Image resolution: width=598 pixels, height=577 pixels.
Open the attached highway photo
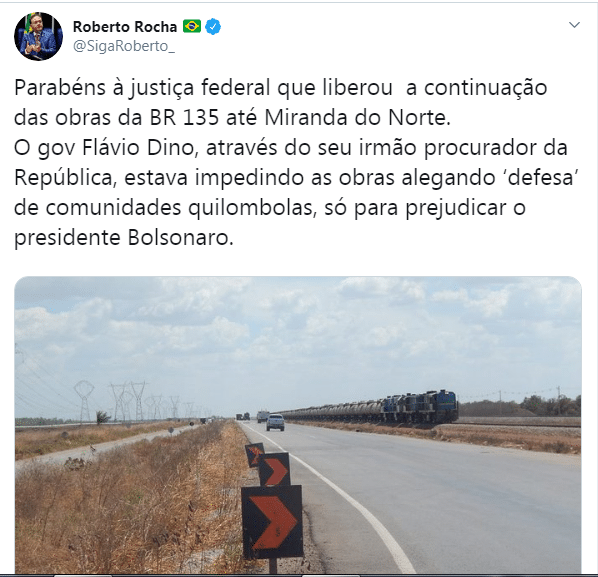point(298,424)
